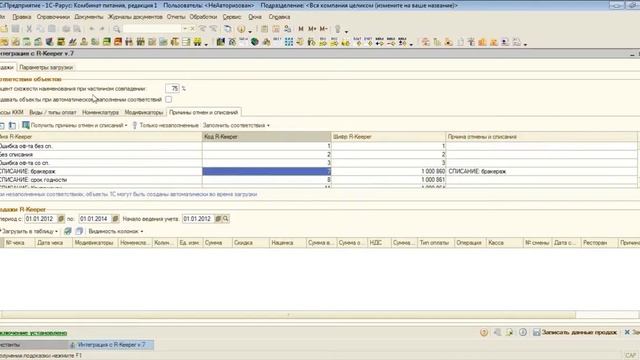Viewport: 640px width, 360px height.
Task: Click the Copy icon in toolbar
Action: tap(40, 29)
